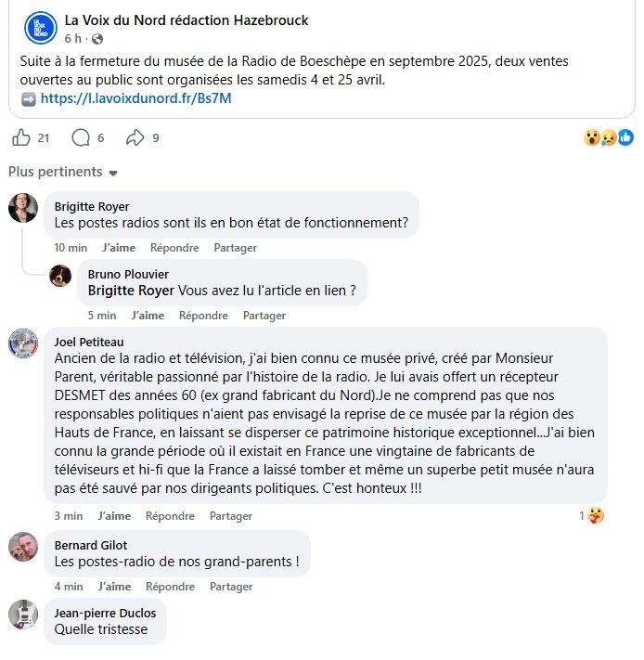Click the thumbs-up Like icon on post
Image resolution: width=644 pixels, height=660 pixels.
coord(20,138)
